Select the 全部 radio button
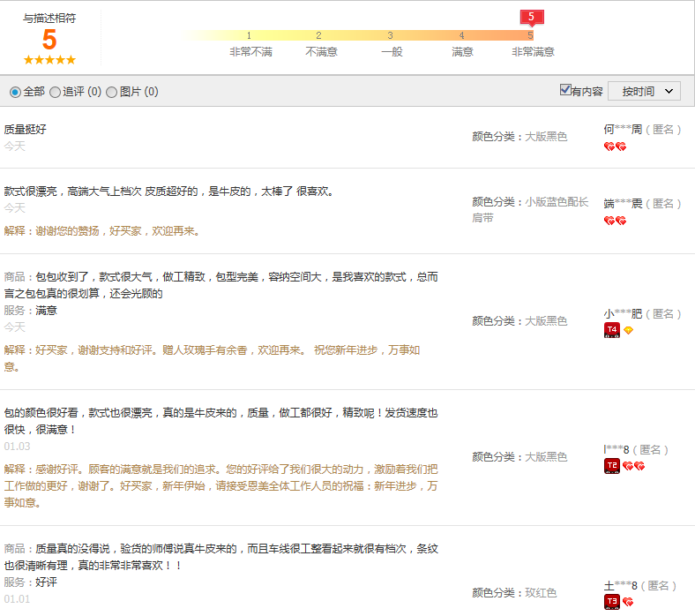 point(15,93)
